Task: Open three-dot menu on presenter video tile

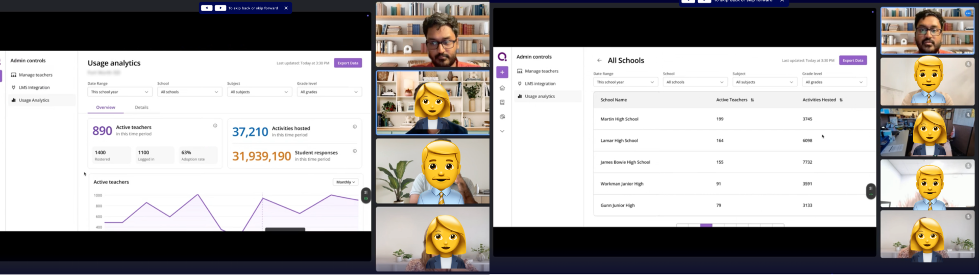Action: click(968, 13)
